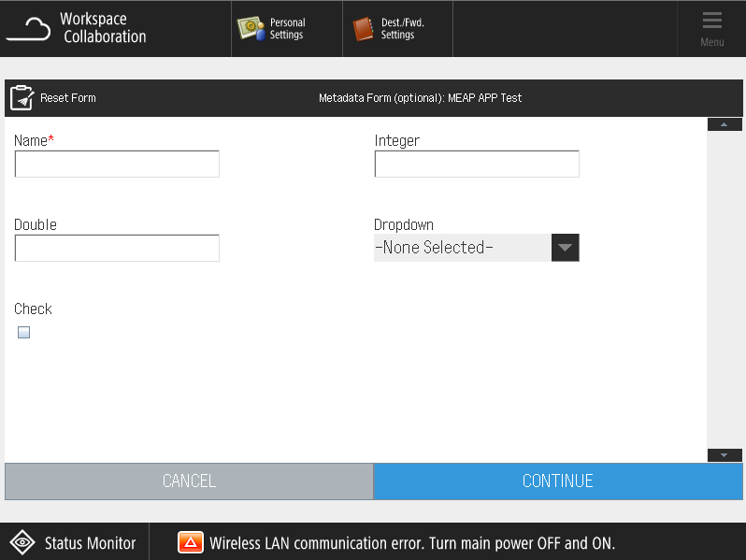746x560 pixels.
Task: Open the hamburger Menu icon
Action: point(711,22)
